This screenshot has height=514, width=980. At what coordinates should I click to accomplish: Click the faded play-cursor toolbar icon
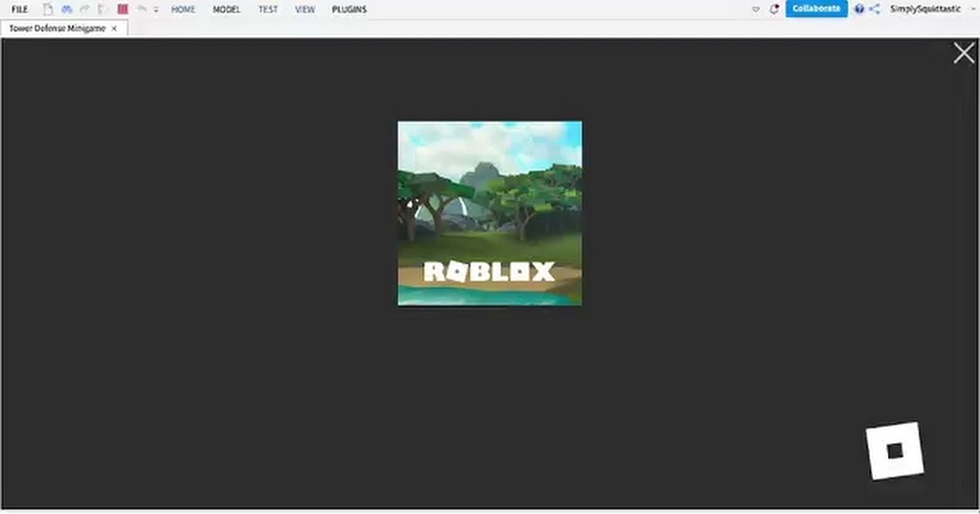pos(101,10)
